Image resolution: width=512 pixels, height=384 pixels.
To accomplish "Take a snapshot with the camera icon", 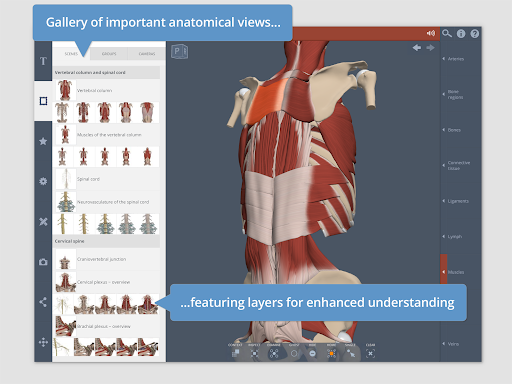I will coord(43,262).
